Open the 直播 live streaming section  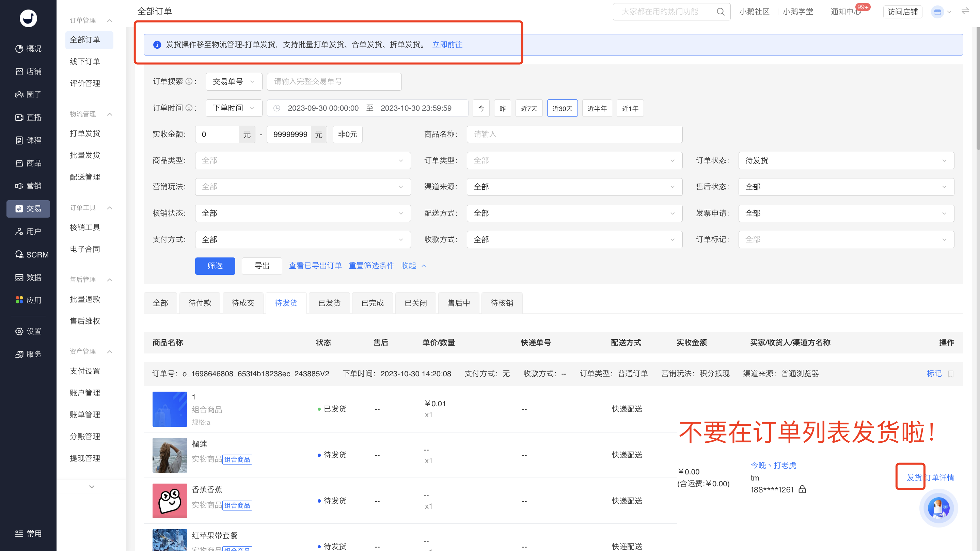28,117
